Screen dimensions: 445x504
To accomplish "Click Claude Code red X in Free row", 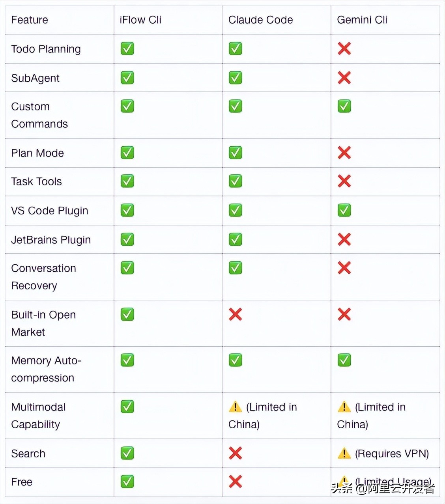I will point(236,482).
